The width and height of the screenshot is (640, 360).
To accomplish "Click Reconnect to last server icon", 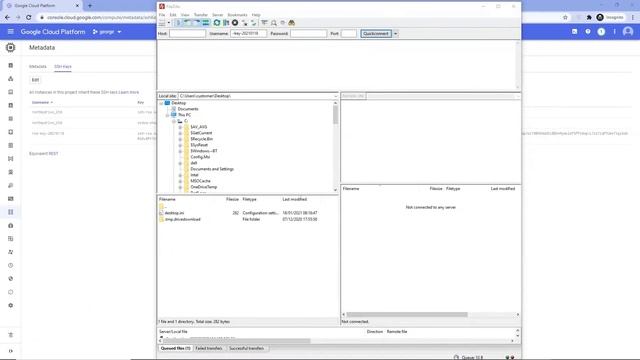I will coord(253,23).
